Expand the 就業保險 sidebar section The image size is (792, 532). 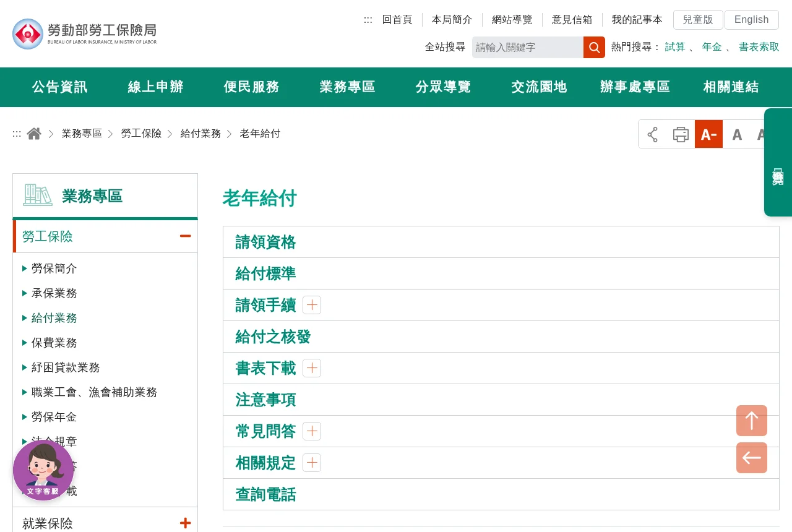click(x=185, y=523)
